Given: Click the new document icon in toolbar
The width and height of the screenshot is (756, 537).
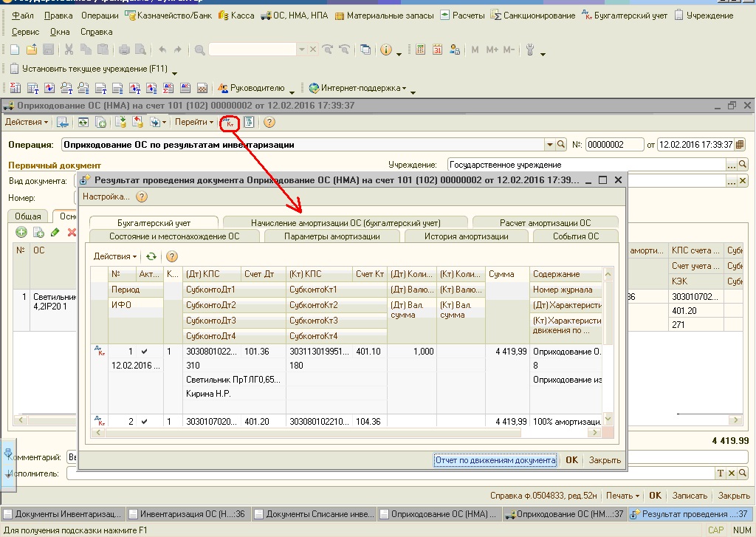Looking at the screenshot, I should coord(15,50).
